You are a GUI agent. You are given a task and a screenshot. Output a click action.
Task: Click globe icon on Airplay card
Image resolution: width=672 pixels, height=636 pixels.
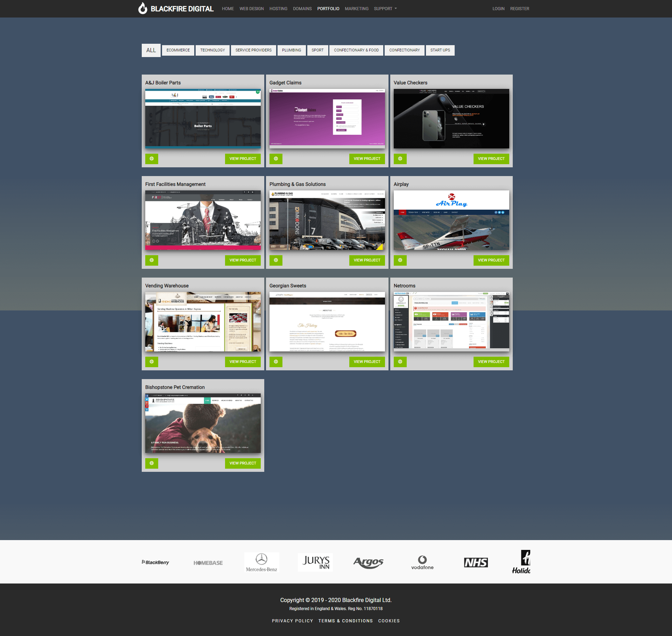(400, 260)
